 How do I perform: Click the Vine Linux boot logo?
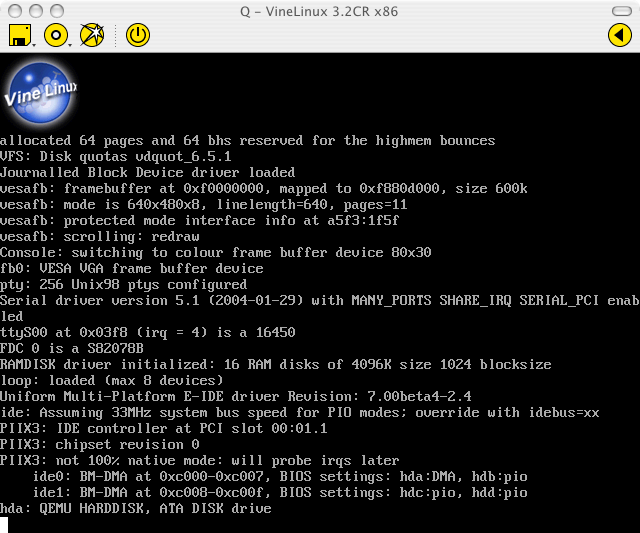click(40, 93)
